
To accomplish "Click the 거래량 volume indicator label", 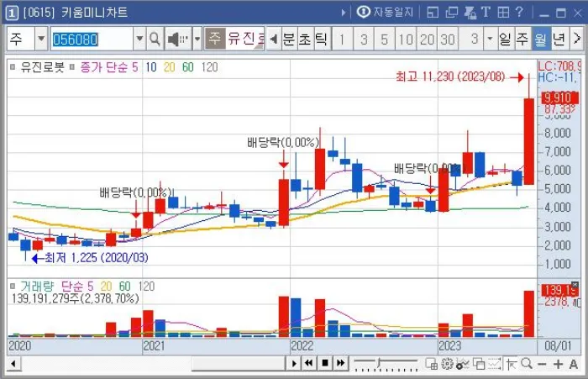I will [37, 287].
